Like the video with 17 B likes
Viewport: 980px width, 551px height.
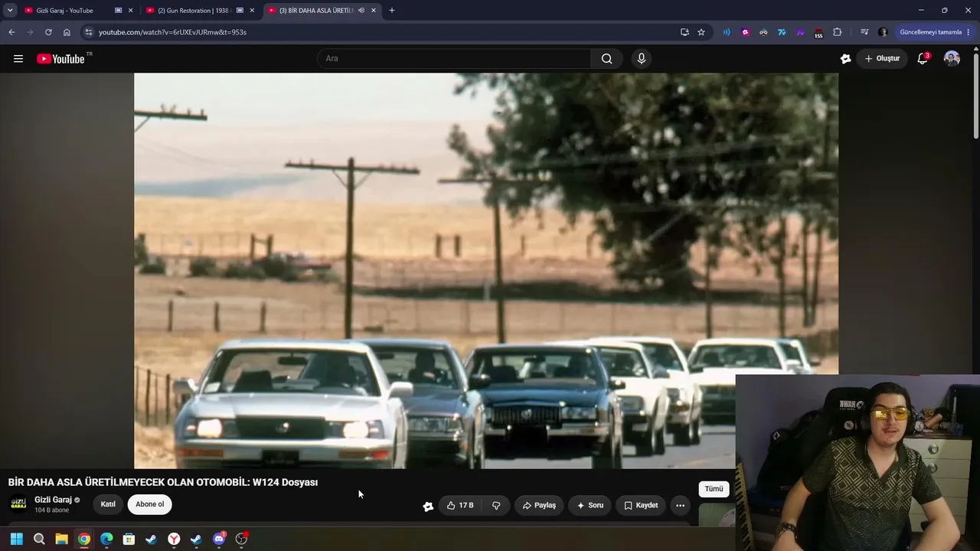460,505
